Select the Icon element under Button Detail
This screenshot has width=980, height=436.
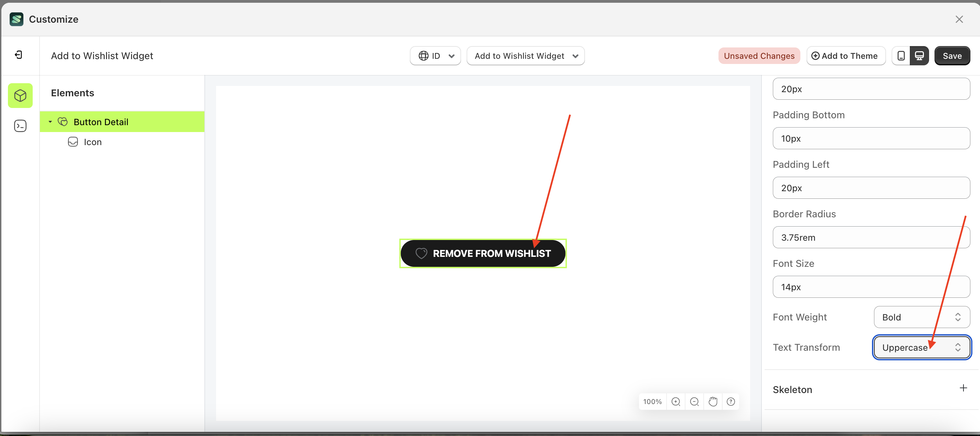[x=93, y=141]
